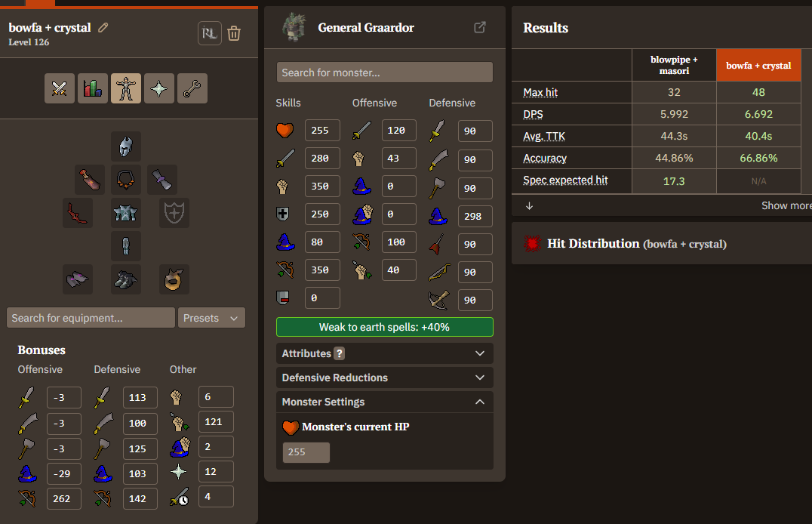The height and width of the screenshot is (524, 812).
Task: Edit the monster ranged level 350
Action: pos(322,270)
